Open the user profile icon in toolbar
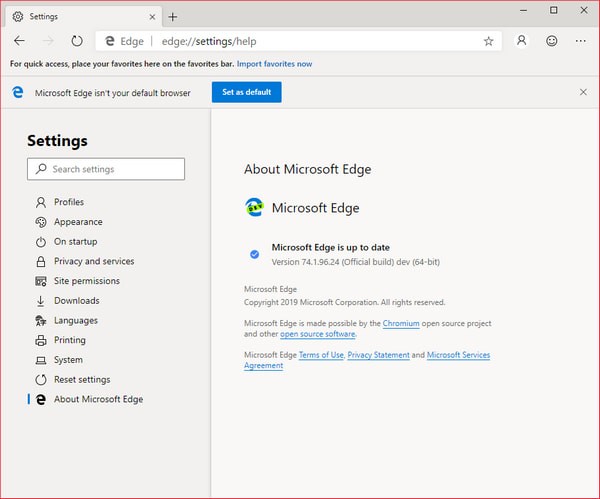 coord(521,41)
